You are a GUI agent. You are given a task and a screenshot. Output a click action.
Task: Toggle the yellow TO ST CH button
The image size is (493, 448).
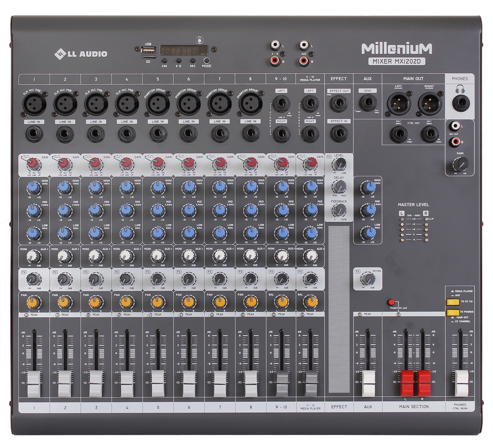(453, 302)
